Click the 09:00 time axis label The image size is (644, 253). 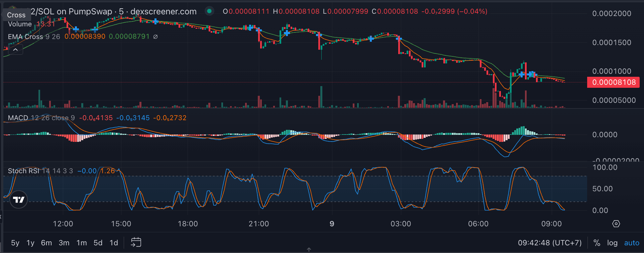tap(551, 224)
